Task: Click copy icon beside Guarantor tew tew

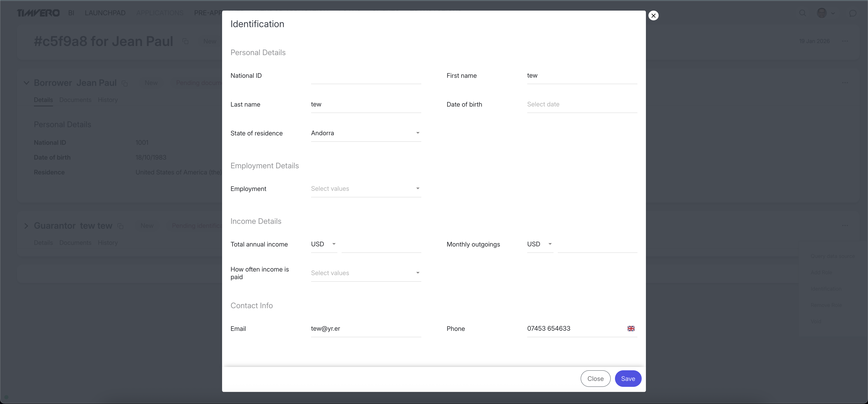Action: point(120,226)
